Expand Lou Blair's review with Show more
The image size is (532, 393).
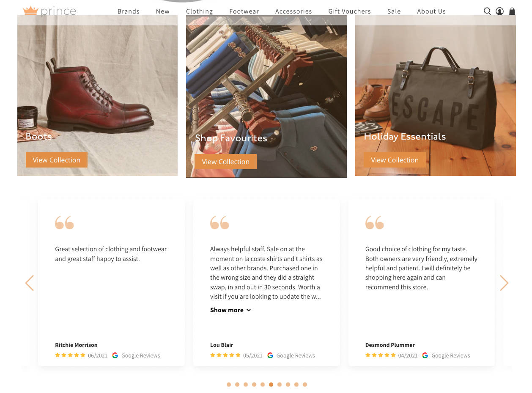(x=230, y=310)
